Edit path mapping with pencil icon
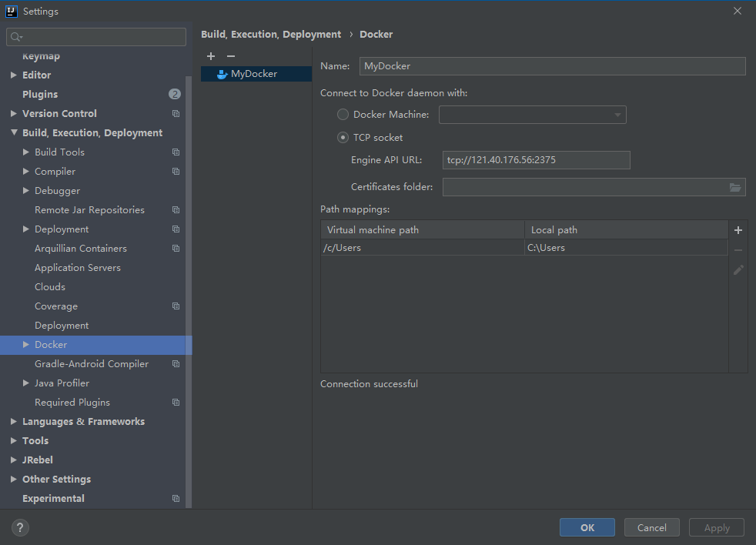 pyautogui.click(x=738, y=270)
